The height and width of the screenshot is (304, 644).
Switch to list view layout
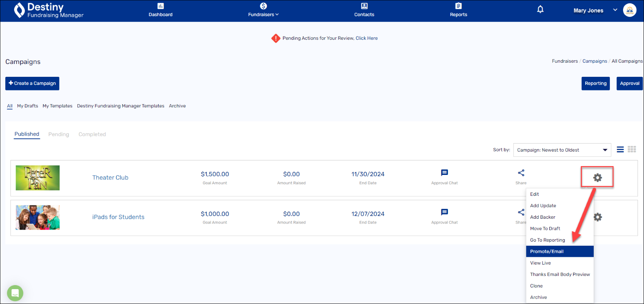coord(620,150)
